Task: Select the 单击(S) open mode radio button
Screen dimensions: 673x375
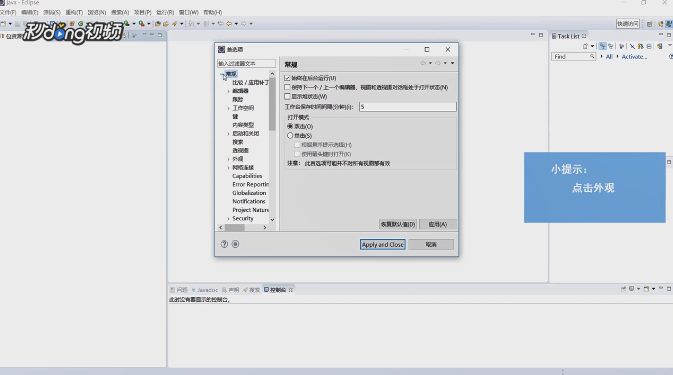Action: coord(290,136)
